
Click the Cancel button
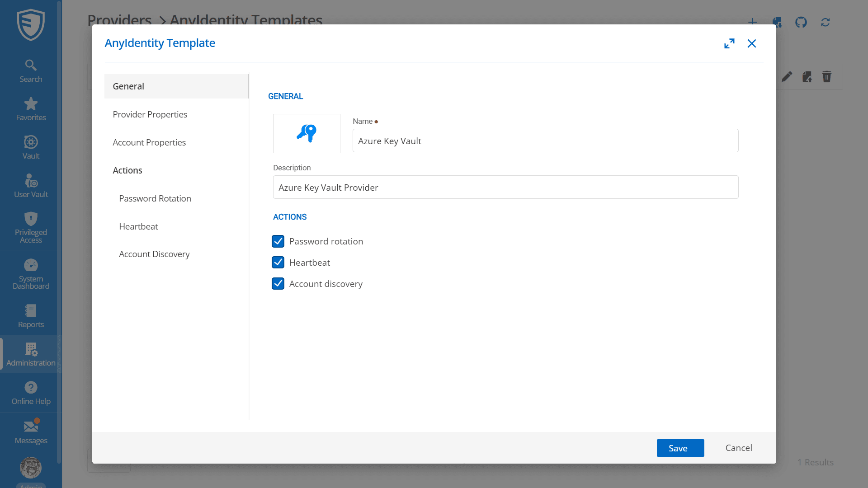(739, 448)
